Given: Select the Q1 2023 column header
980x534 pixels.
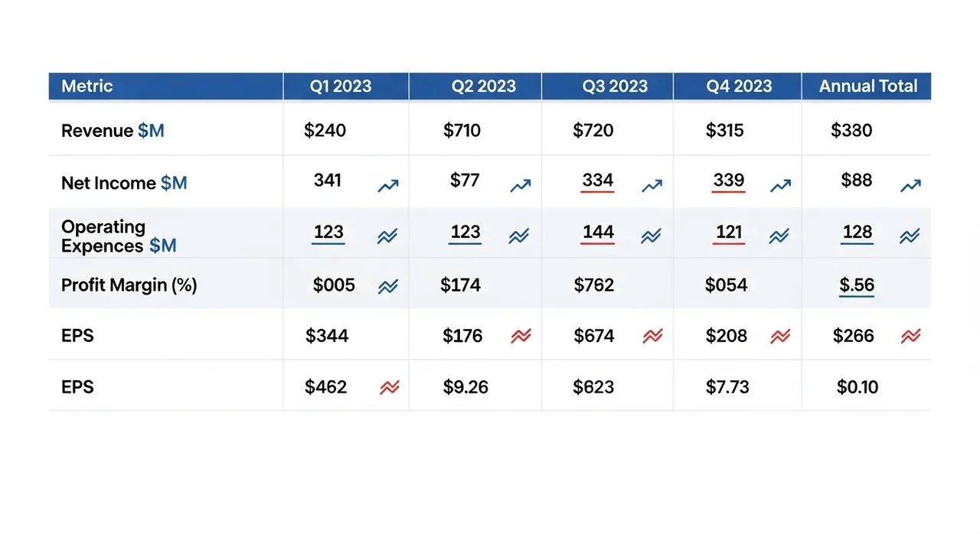Looking at the screenshot, I should [341, 86].
